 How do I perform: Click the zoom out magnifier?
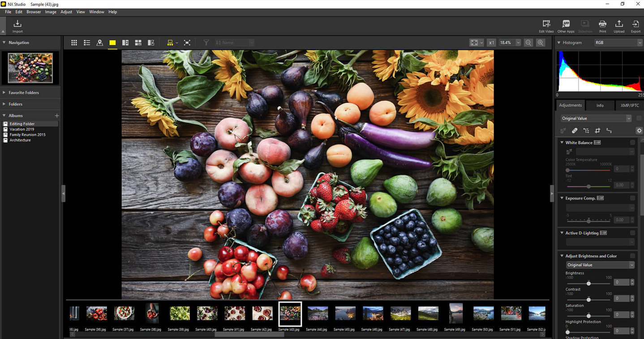[x=528, y=43]
